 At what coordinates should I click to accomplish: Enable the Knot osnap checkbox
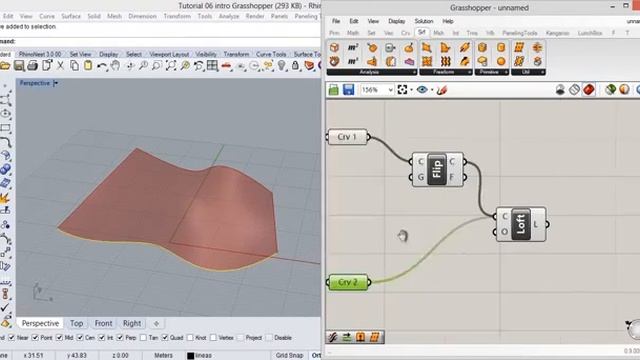(190, 338)
